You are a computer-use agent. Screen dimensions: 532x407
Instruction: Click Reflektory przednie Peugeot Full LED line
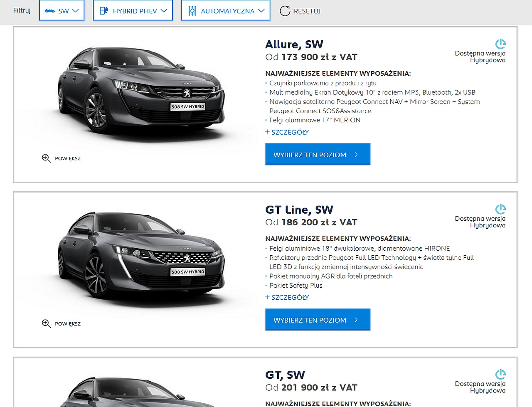pyautogui.click(x=372, y=262)
